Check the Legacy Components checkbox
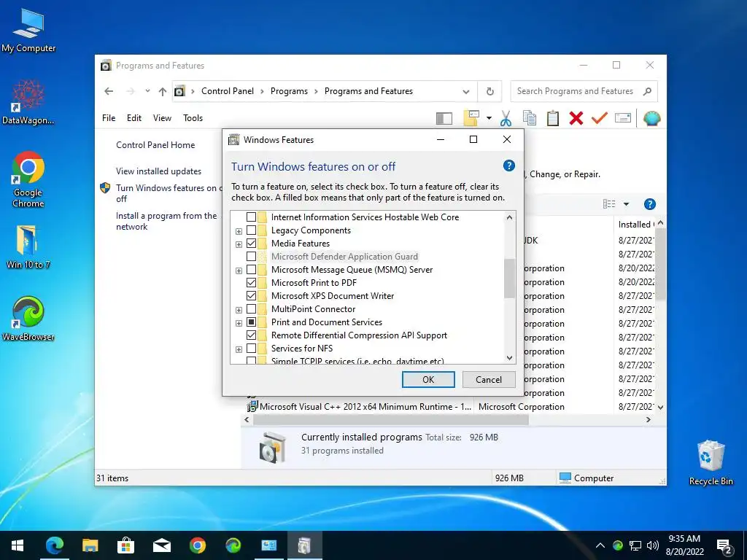Image resolution: width=747 pixels, height=560 pixels. [251, 230]
